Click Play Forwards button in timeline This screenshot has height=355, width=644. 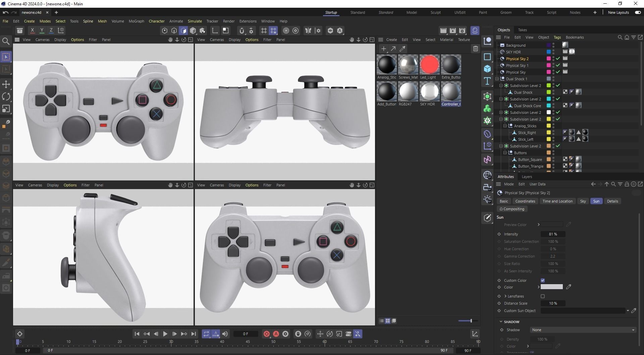pyautogui.click(x=165, y=334)
